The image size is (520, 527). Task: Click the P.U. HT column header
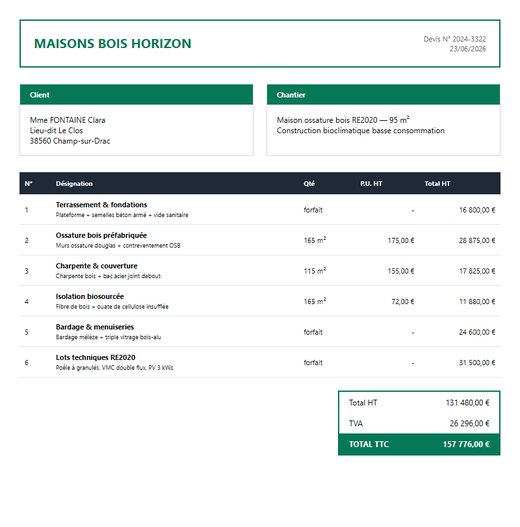coord(371,184)
